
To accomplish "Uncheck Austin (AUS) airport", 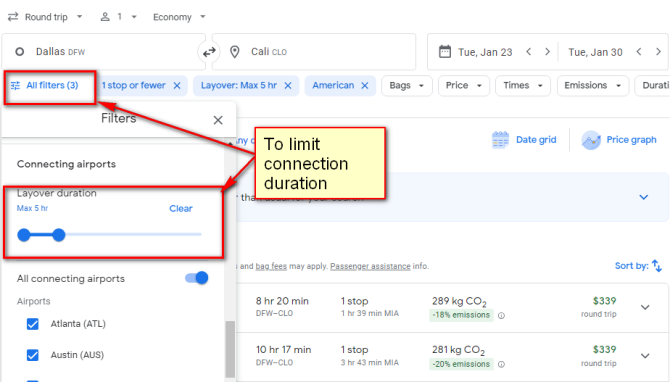I will [x=32, y=355].
